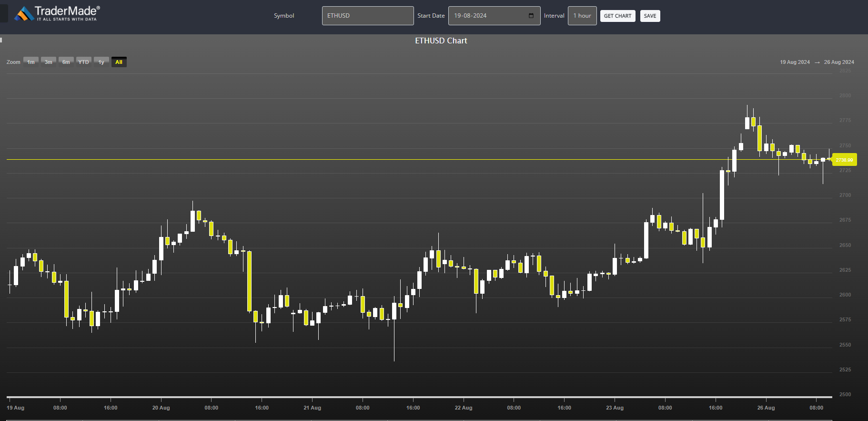The image size is (868, 421).
Task: Click the 2600 price axis label
Action: click(845, 295)
